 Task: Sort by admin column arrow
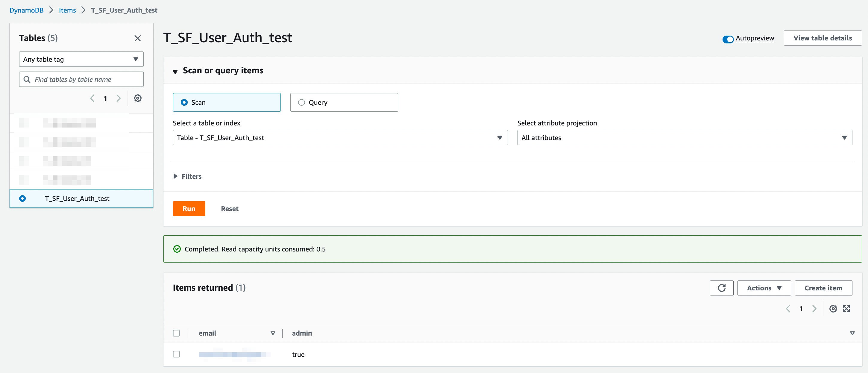click(852, 333)
